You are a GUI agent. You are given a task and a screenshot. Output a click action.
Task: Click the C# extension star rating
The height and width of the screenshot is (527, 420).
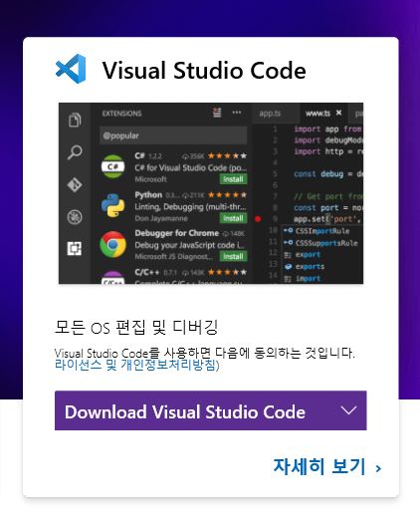(227, 156)
